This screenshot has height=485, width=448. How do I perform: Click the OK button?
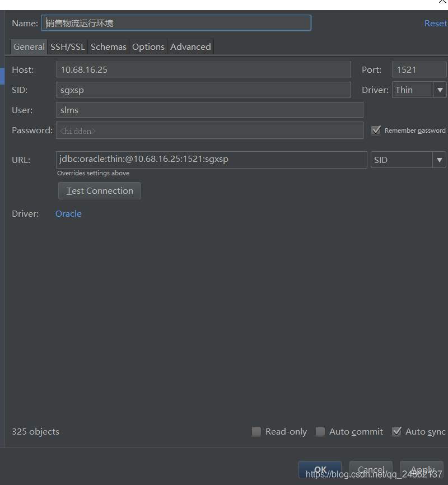(320, 469)
